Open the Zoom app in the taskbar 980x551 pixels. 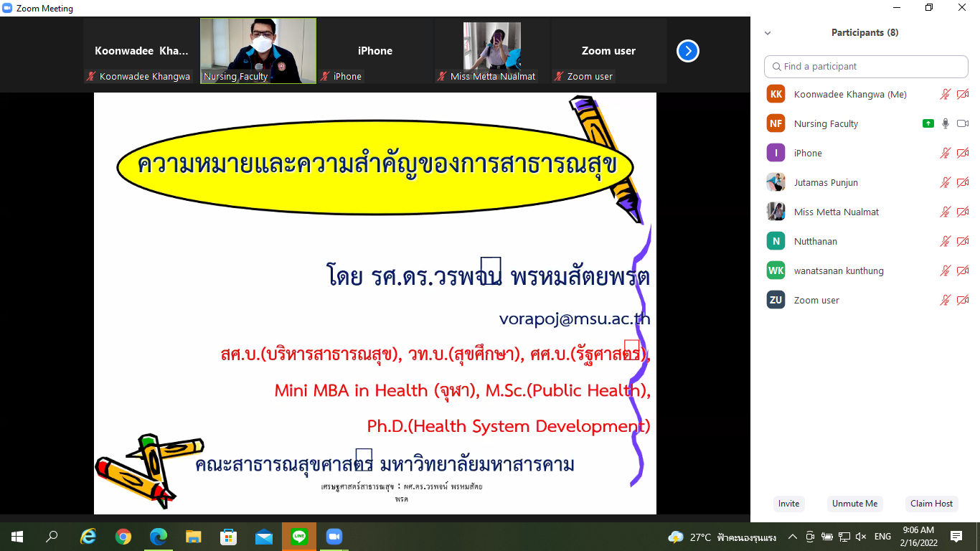point(334,537)
